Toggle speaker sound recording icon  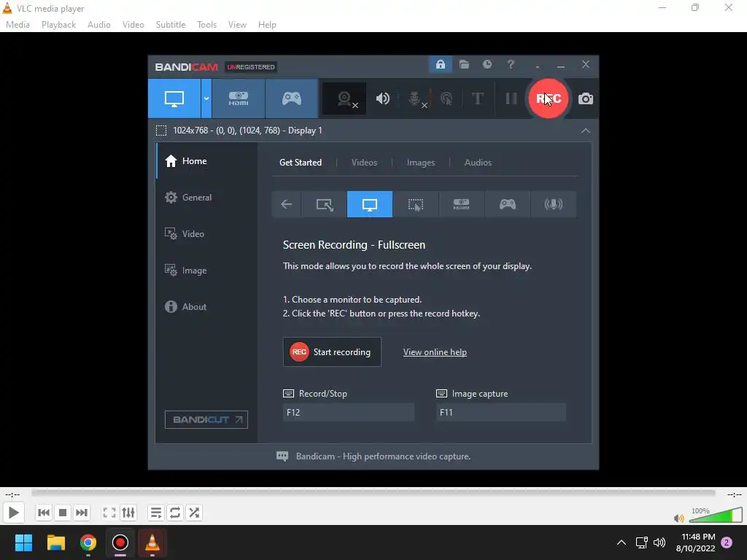(x=382, y=98)
